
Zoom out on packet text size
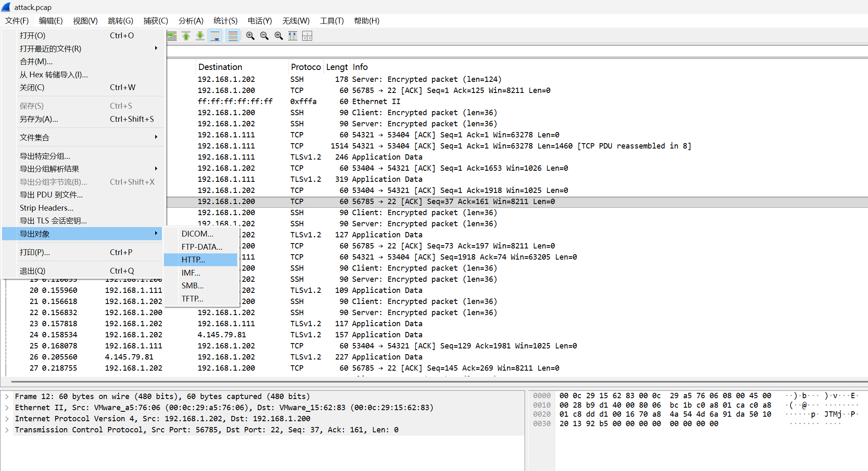tap(264, 36)
